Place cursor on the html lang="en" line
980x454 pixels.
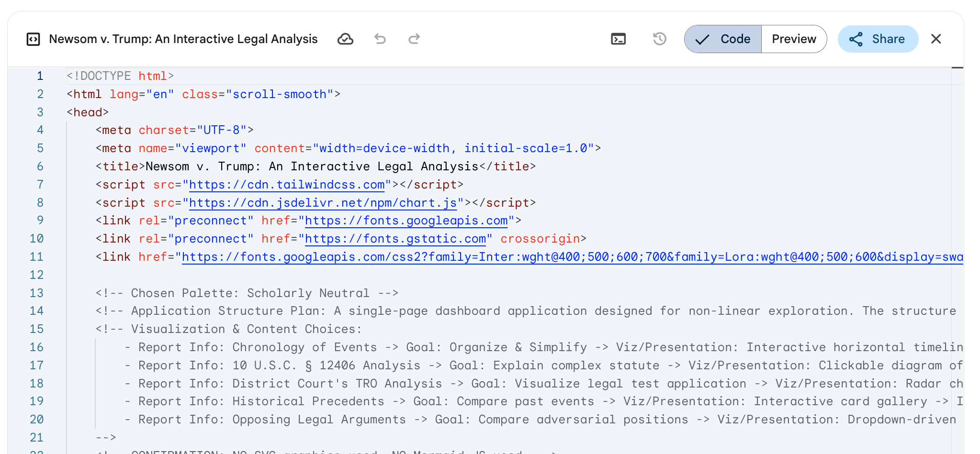(x=203, y=94)
